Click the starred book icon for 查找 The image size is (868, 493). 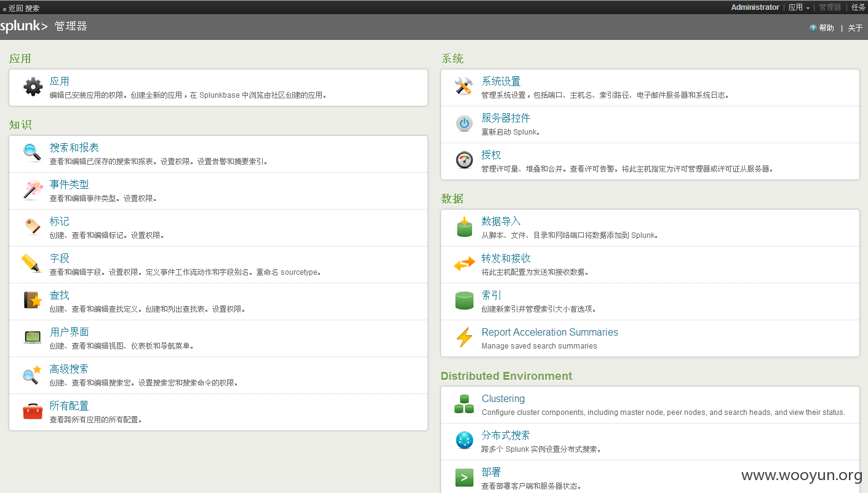(33, 300)
